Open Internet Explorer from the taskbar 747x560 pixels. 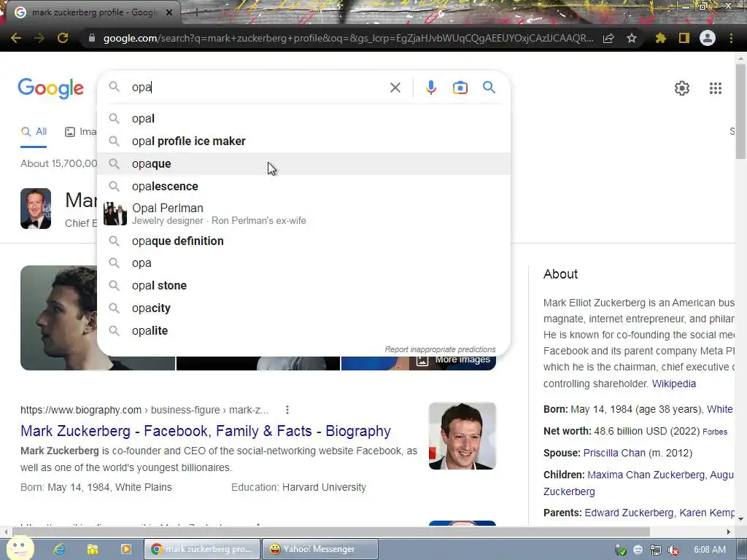pos(59,549)
